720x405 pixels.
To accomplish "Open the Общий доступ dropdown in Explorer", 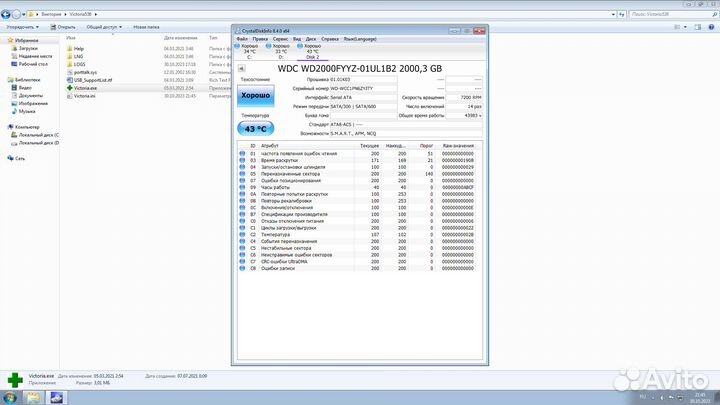I will pos(104,27).
